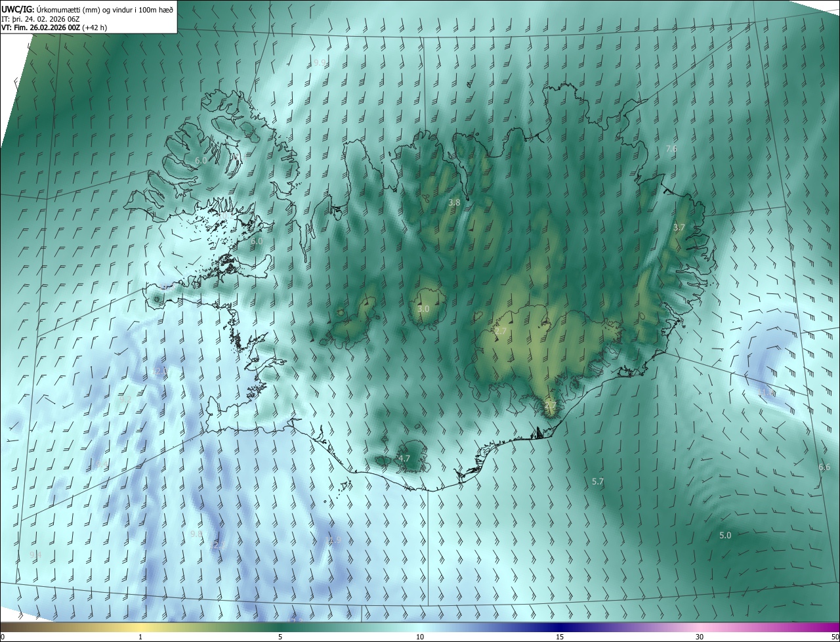Viewport: 840px width, 642px height.
Task: Click the colour scale tick label '15'
Action: 560,637
